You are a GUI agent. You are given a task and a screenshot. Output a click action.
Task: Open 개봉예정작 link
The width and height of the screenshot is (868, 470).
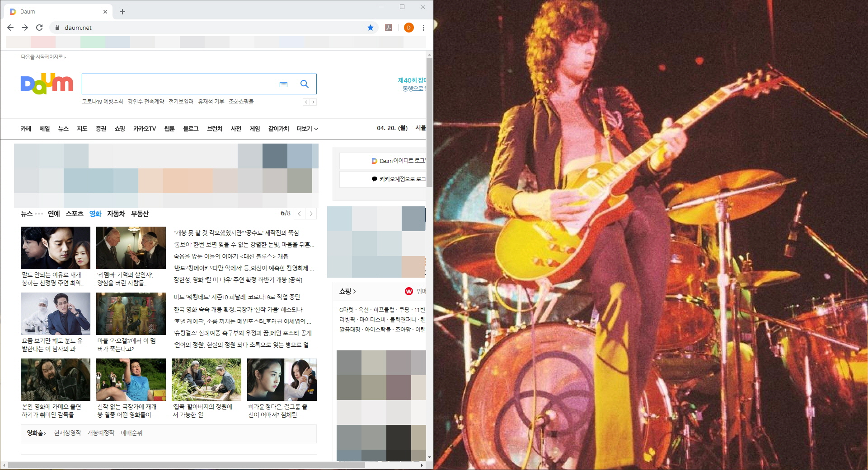[101, 433]
